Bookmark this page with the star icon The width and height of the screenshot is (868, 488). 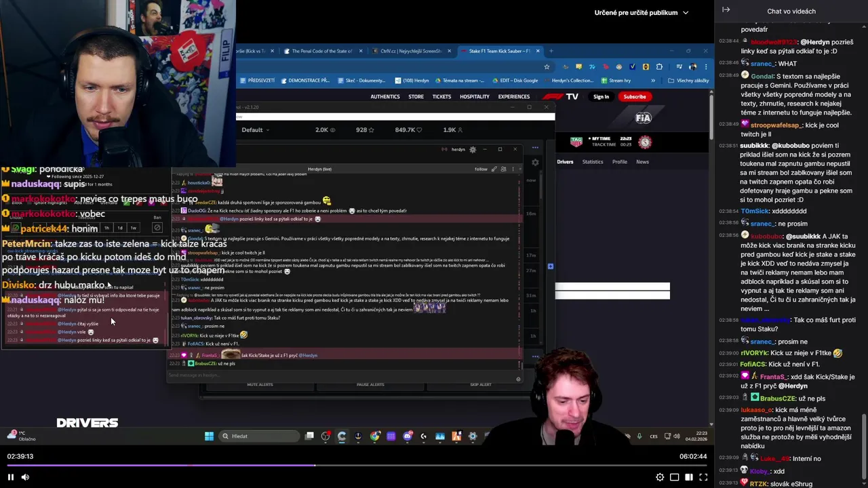(547, 66)
